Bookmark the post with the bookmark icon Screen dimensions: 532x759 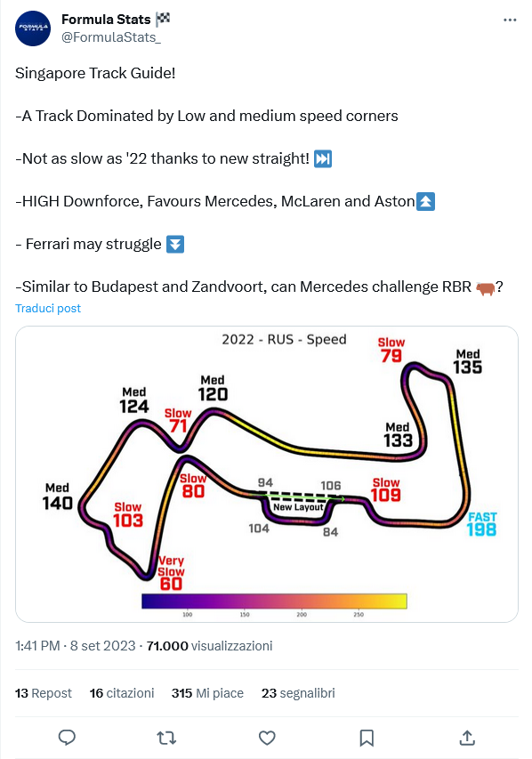367,738
